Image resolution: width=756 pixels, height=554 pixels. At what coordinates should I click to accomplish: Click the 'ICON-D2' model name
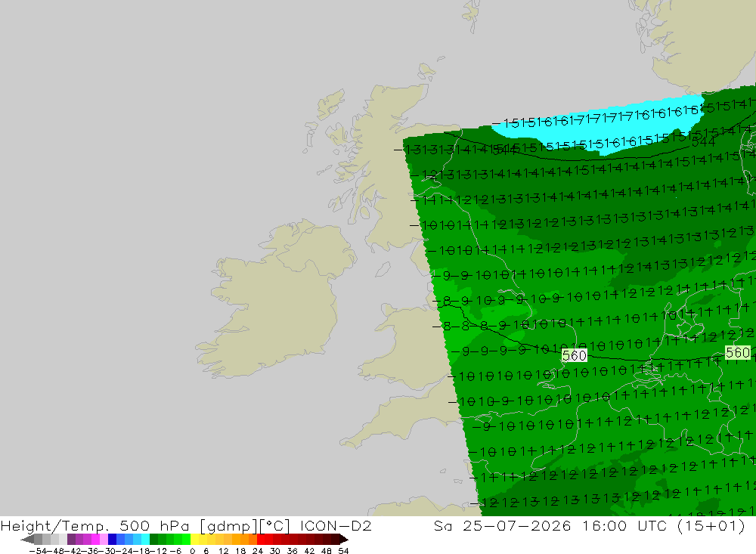[x=336, y=525]
